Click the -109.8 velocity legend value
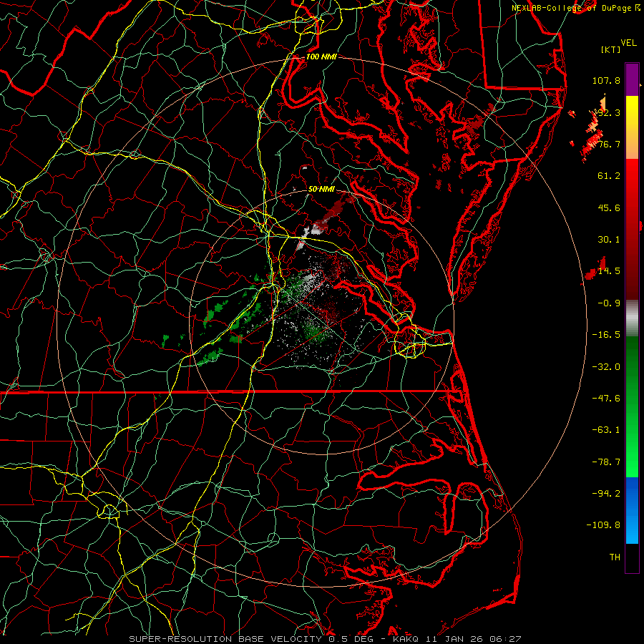 click(604, 525)
